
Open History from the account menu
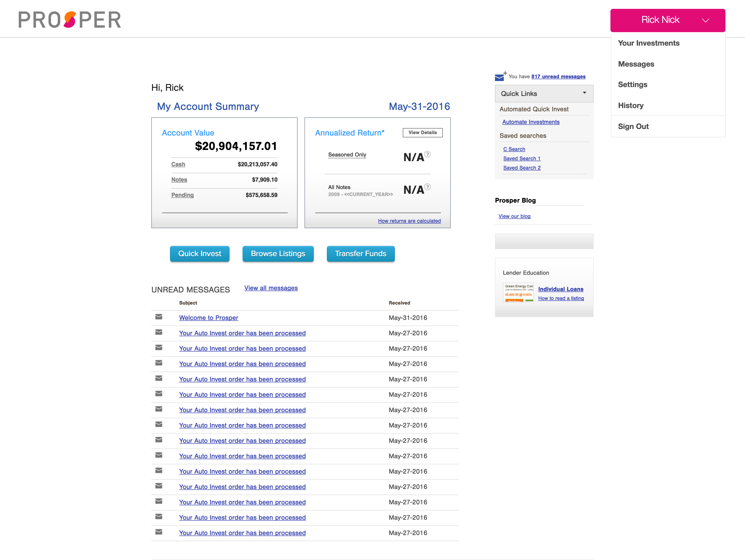tap(630, 105)
